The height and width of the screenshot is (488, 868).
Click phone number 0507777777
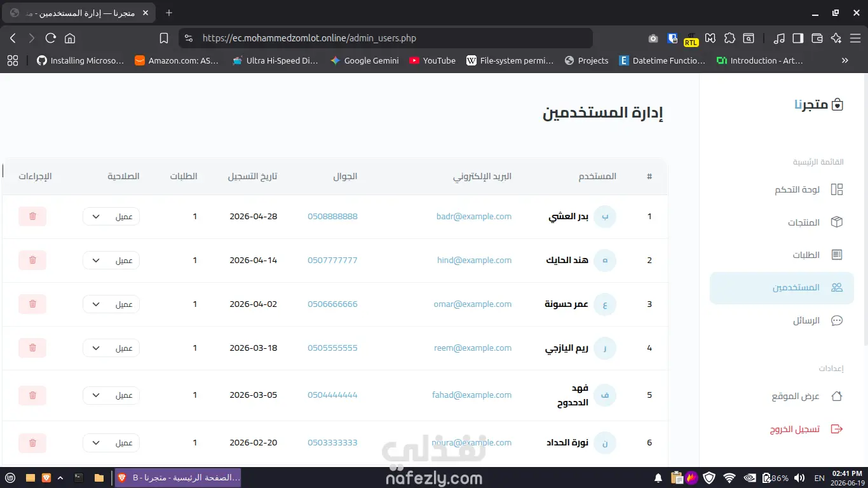332,261
